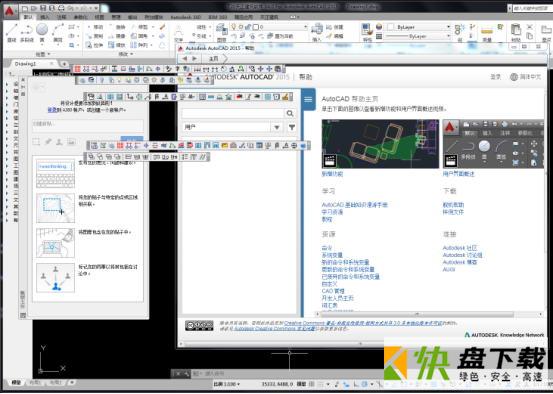Open the ByLayer linetype dropdown
553x394 pixels.
(418, 36)
